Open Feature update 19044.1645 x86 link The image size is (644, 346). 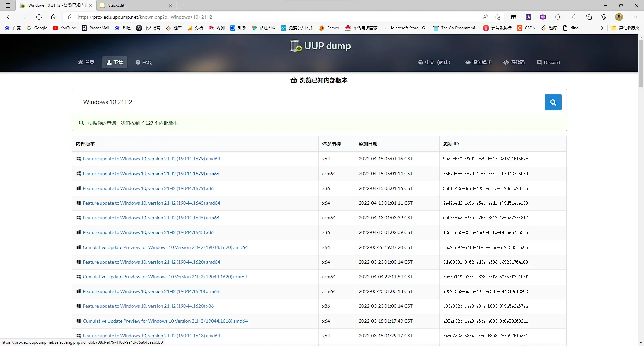[x=148, y=232]
